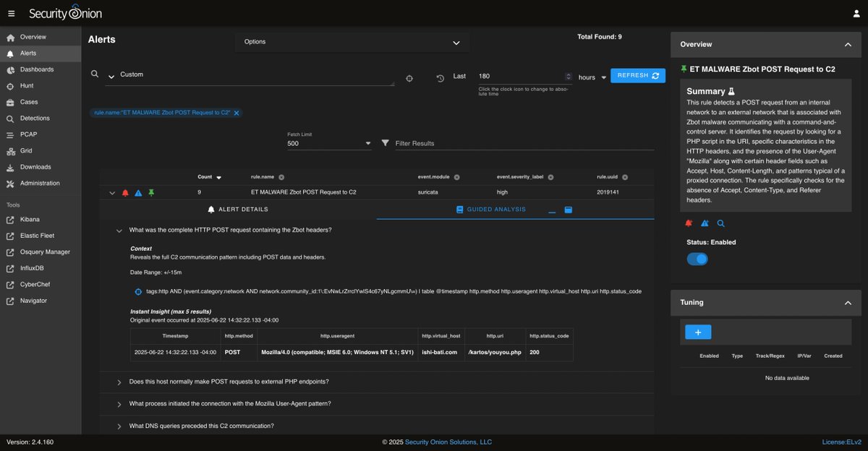Screen dimensions: 868x451
Task: Expand the question about DNS queries preceding C2 communication
Action: coord(118,426)
